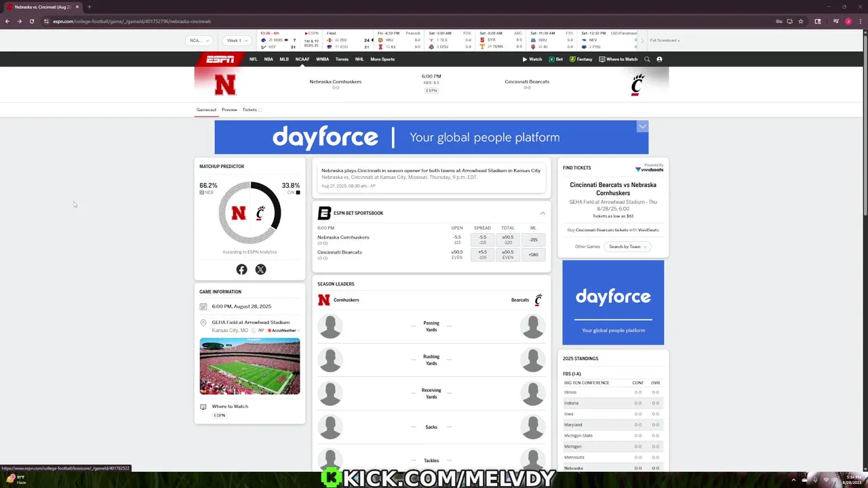Reload the page with browser refresh button
The width and height of the screenshot is (868, 488).
(x=31, y=21)
